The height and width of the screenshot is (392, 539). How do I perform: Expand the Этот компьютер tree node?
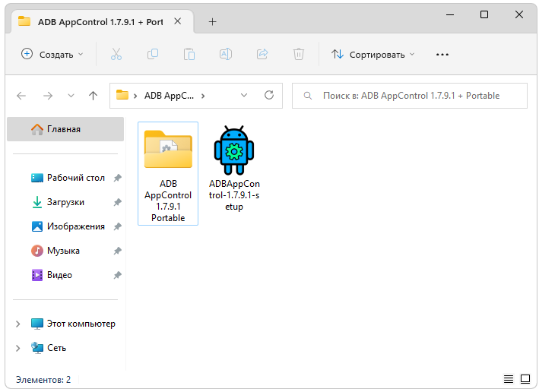coord(18,324)
